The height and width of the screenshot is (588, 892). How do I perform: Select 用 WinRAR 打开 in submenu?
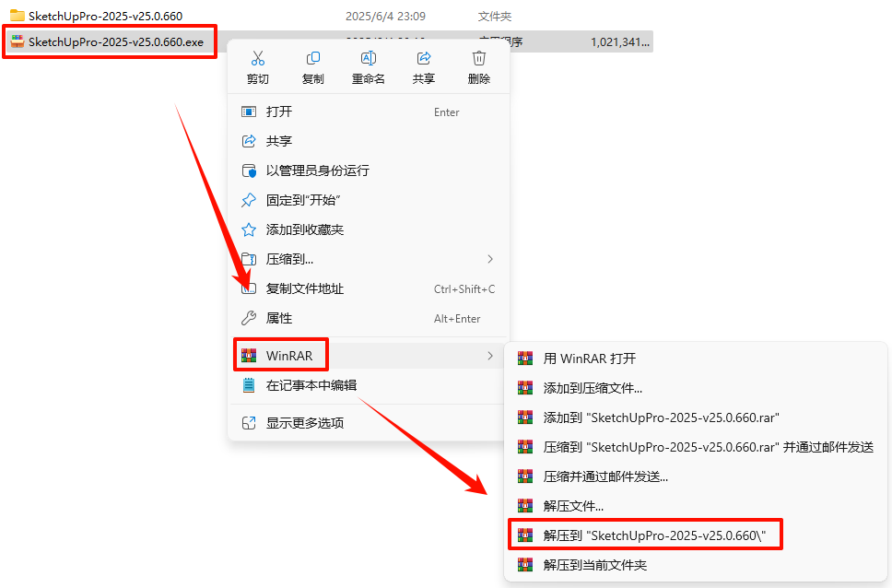pyautogui.click(x=696, y=359)
